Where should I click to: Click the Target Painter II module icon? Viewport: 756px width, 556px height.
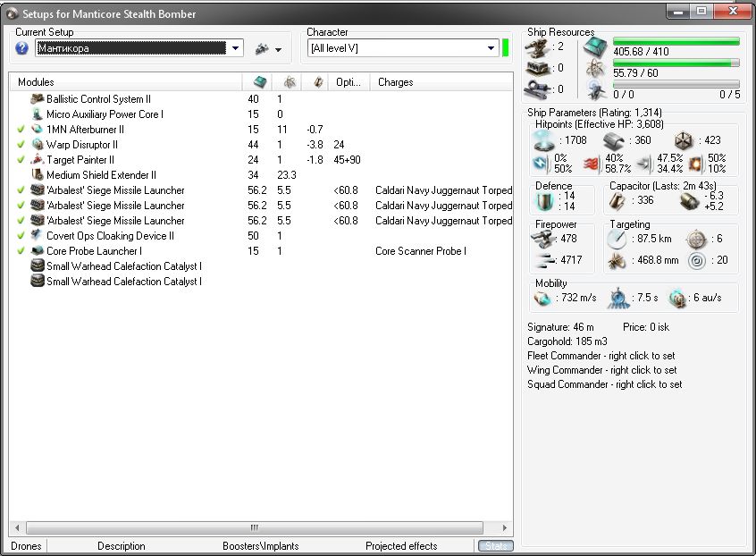tap(38, 159)
